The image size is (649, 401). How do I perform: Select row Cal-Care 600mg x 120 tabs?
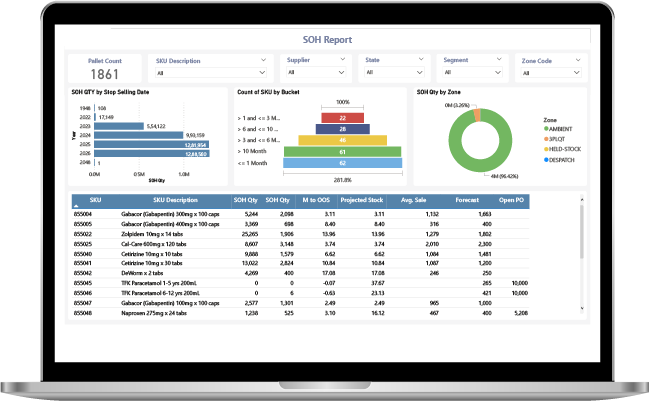tap(300, 244)
